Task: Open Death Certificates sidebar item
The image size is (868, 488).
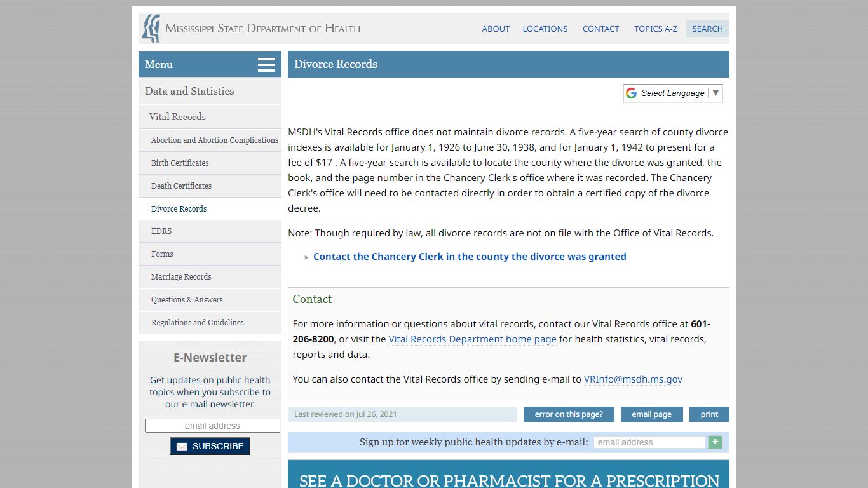Action: pyautogui.click(x=210, y=186)
